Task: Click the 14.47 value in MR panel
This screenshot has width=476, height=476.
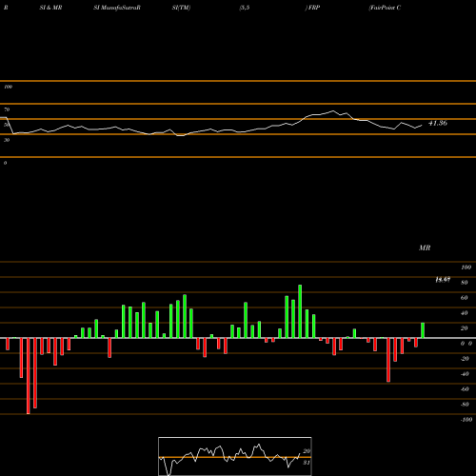Action: point(443,280)
